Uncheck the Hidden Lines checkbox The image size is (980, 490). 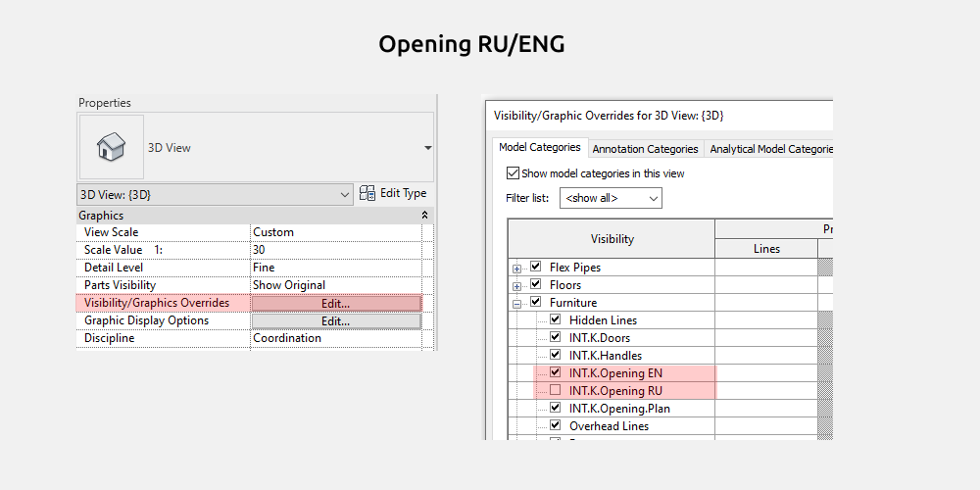pyautogui.click(x=556, y=320)
